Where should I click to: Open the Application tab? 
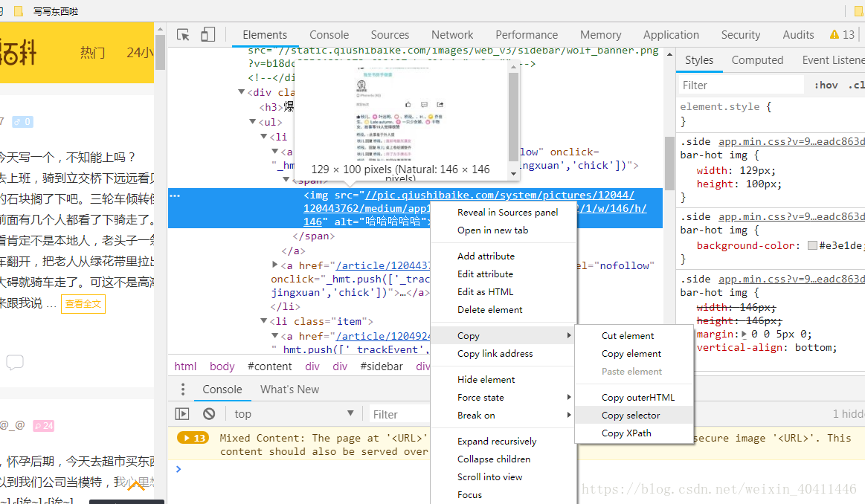pyautogui.click(x=671, y=35)
